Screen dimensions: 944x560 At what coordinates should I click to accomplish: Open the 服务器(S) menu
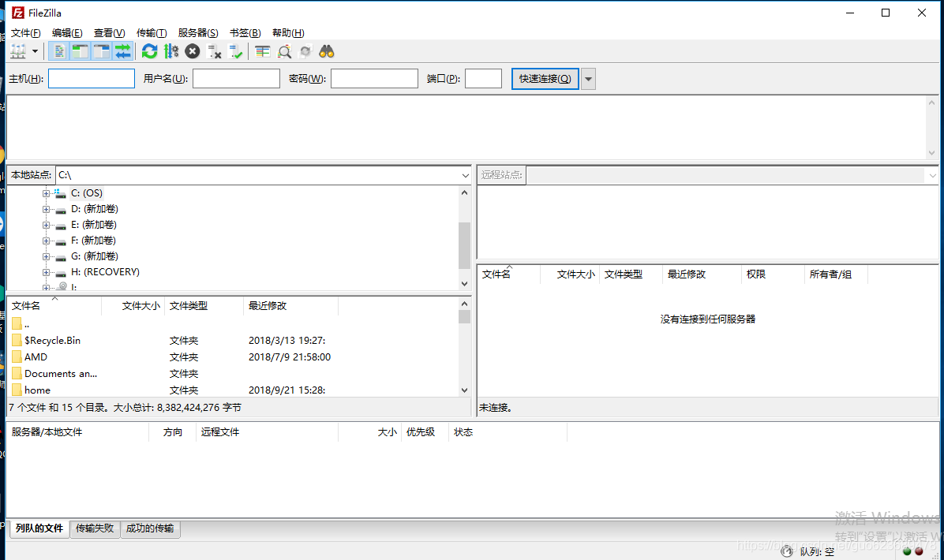(x=197, y=33)
